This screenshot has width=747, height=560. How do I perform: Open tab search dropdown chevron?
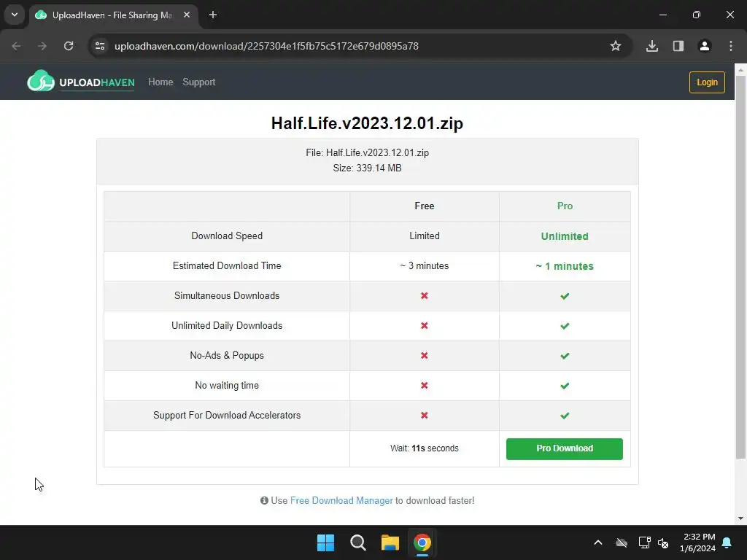click(x=15, y=15)
